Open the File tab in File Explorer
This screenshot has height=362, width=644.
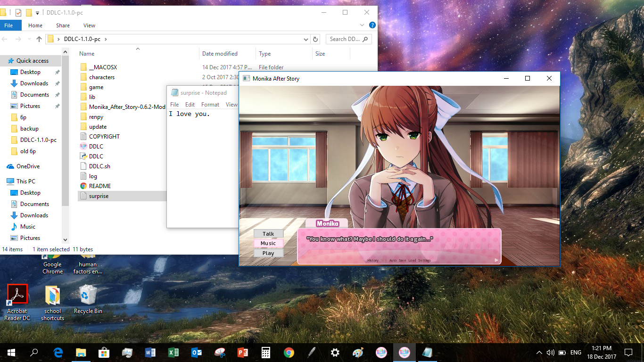pyautogui.click(x=8, y=25)
